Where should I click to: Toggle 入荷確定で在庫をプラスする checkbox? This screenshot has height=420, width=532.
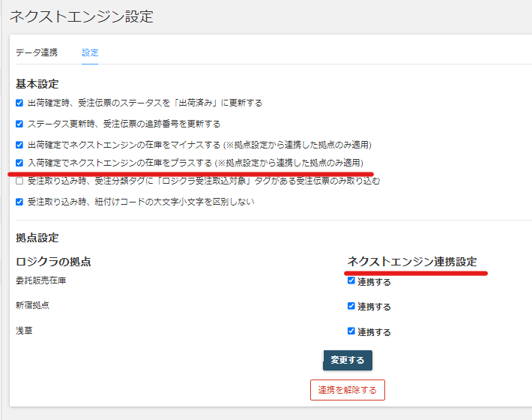(19, 163)
